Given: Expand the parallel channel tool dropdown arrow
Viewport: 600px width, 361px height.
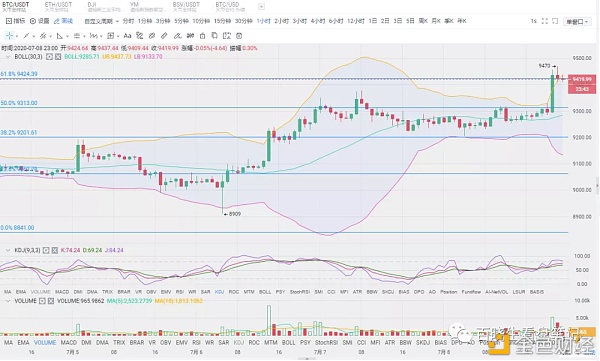Looking at the screenshot, I should click(51, 36).
